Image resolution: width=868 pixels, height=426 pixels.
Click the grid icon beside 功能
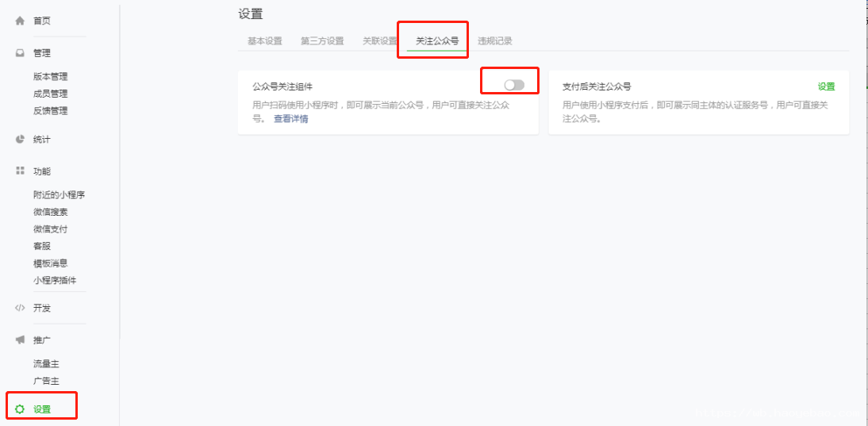(x=20, y=171)
